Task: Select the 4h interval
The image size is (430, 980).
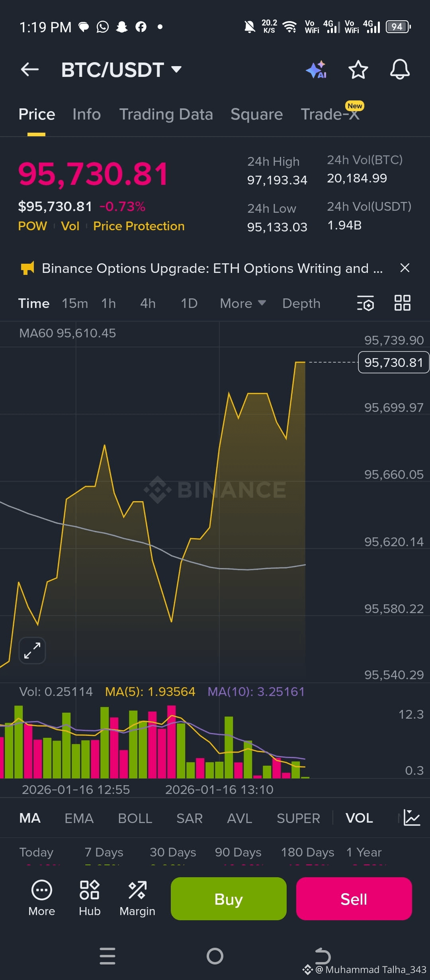Action: [x=148, y=303]
